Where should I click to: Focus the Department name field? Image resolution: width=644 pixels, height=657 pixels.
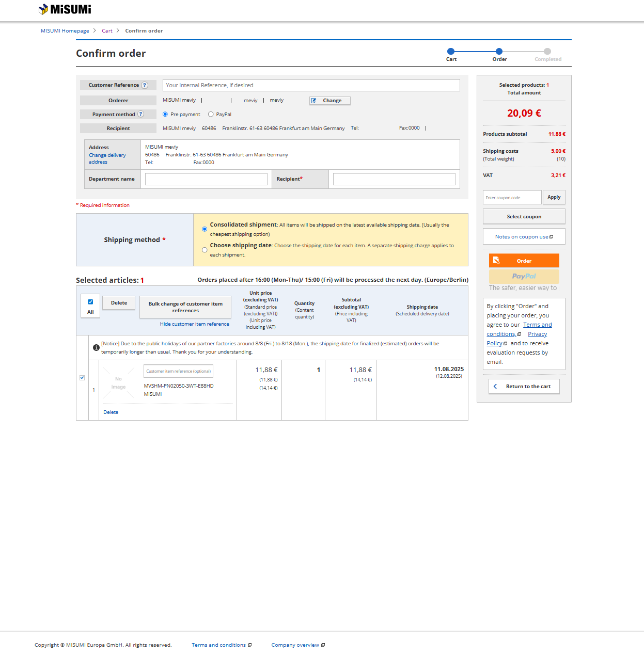click(206, 179)
